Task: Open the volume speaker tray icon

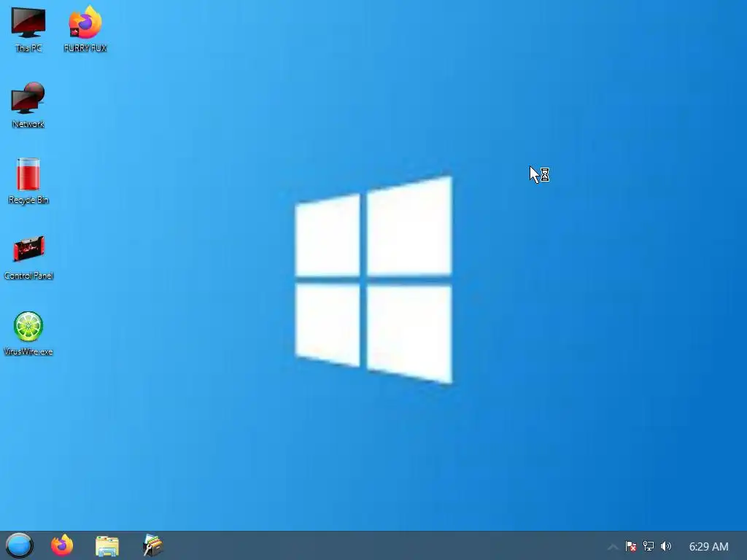Action: pos(666,546)
